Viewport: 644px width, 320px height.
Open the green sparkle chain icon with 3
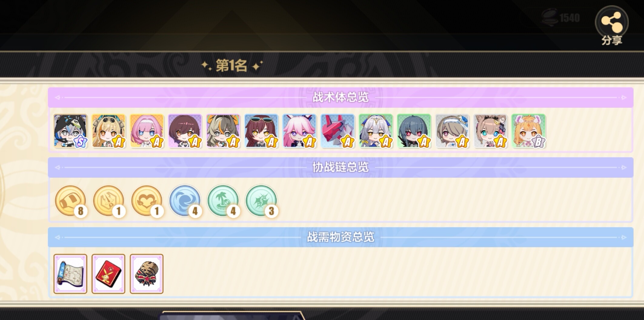click(x=261, y=201)
